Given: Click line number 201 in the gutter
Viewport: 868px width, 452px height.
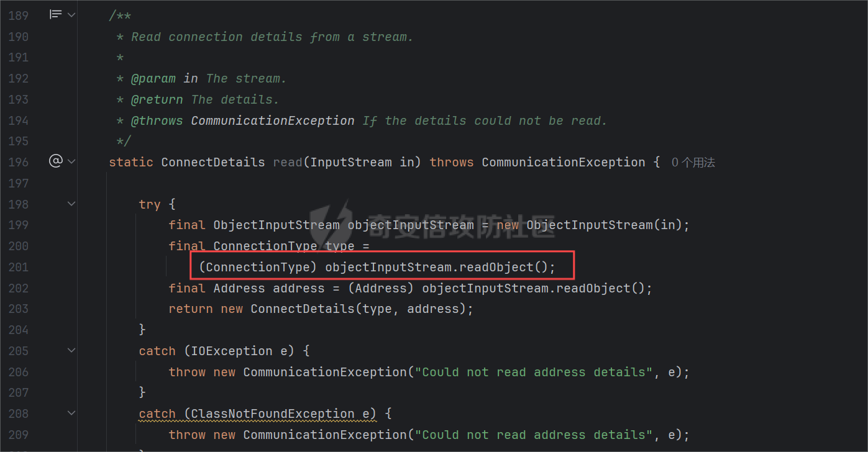Looking at the screenshot, I should pos(19,267).
